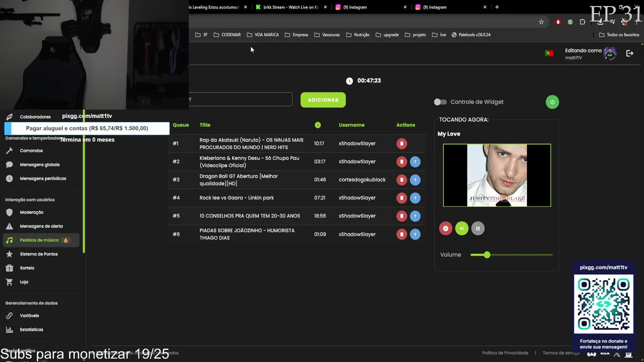The width and height of the screenshot is (644, 362).
Task: Delete queue item #1 Rap da Akatsuki
Action: tap(401, 144)
